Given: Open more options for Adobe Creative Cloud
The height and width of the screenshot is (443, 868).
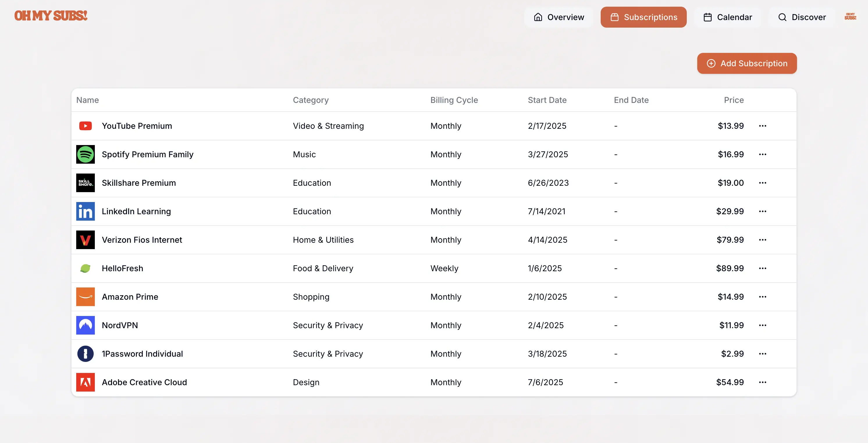Looking at the screenshot, I should [762, 383].
